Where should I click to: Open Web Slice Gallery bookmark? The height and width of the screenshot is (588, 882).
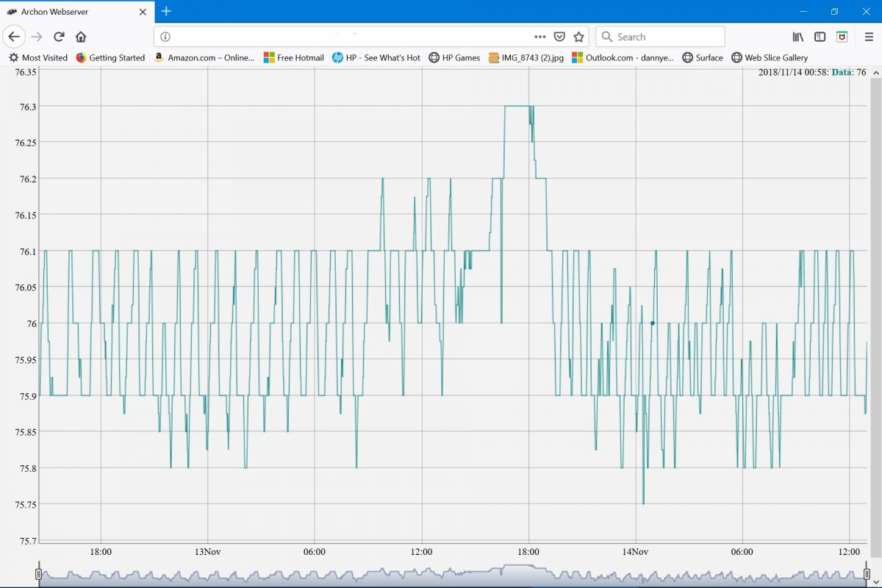tap(770, 57)
